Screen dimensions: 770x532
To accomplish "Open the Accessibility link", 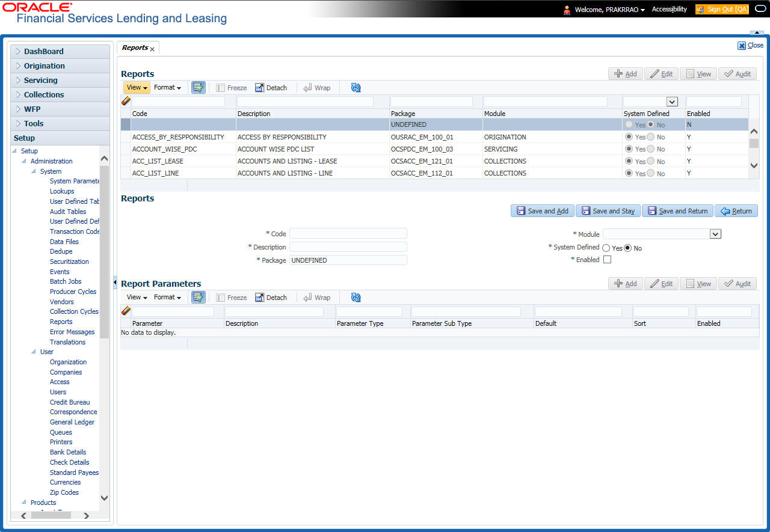I will [x=670, y=10].
